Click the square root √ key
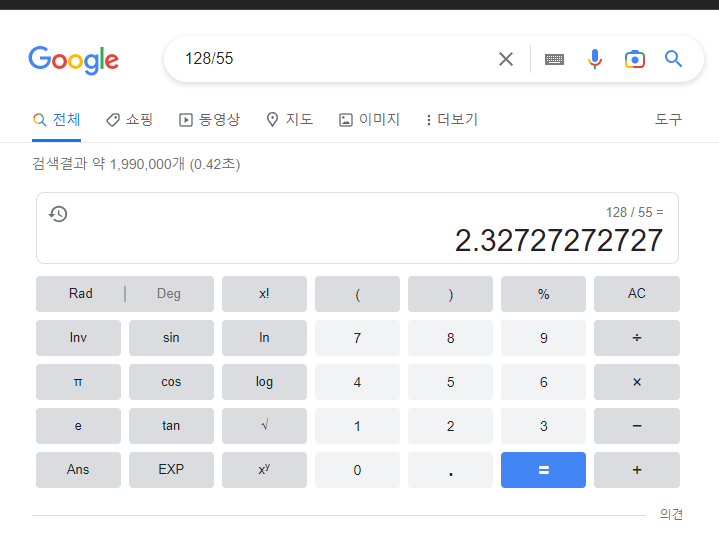 tap(264, 426)
